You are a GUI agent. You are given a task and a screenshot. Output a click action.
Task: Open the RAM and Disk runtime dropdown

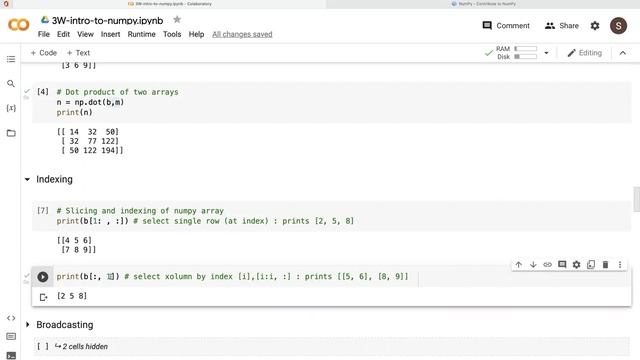coord(546,53)
